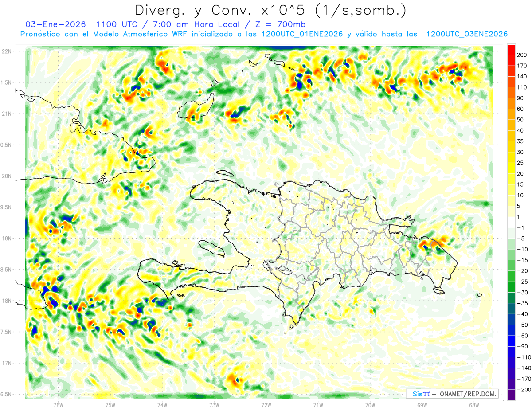This screenshot has height=411, width=532.
Task: Click the "75W" longitude axis label
Action: [x=110, y=405]
